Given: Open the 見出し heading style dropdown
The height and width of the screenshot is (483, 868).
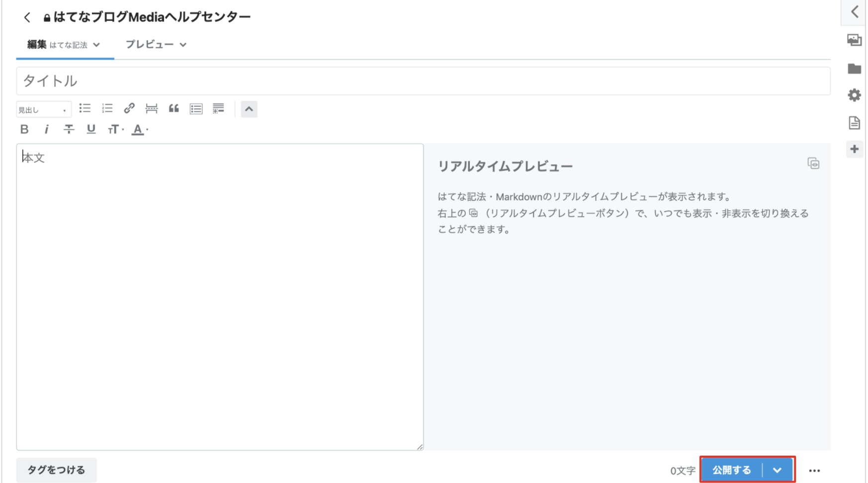Looking at the screenshot, I should (44, 109).
